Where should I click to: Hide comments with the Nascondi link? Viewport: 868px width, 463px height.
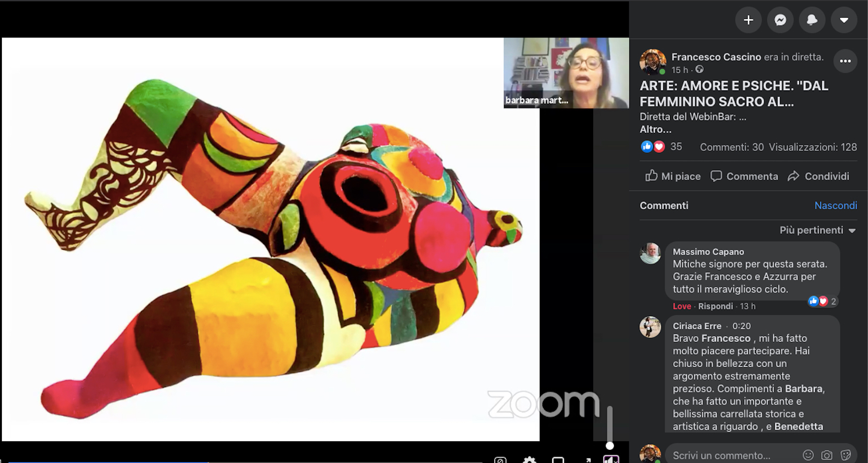(x=835, y=206)
